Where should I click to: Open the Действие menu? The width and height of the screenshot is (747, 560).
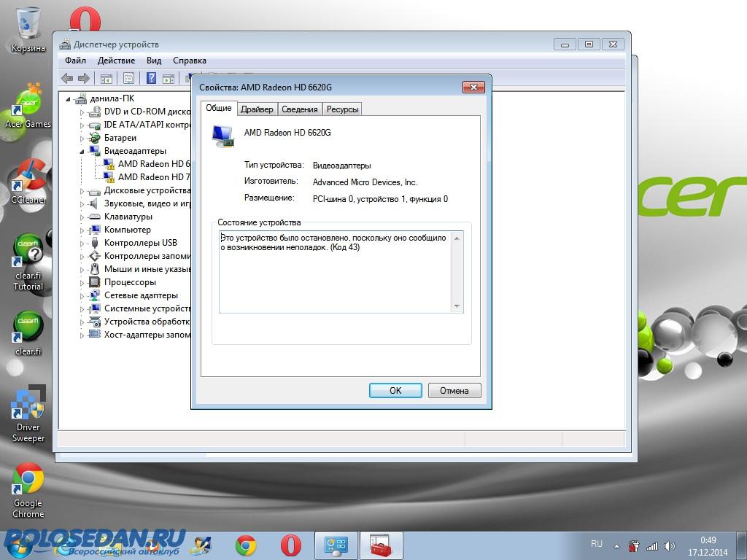point(116,61)
